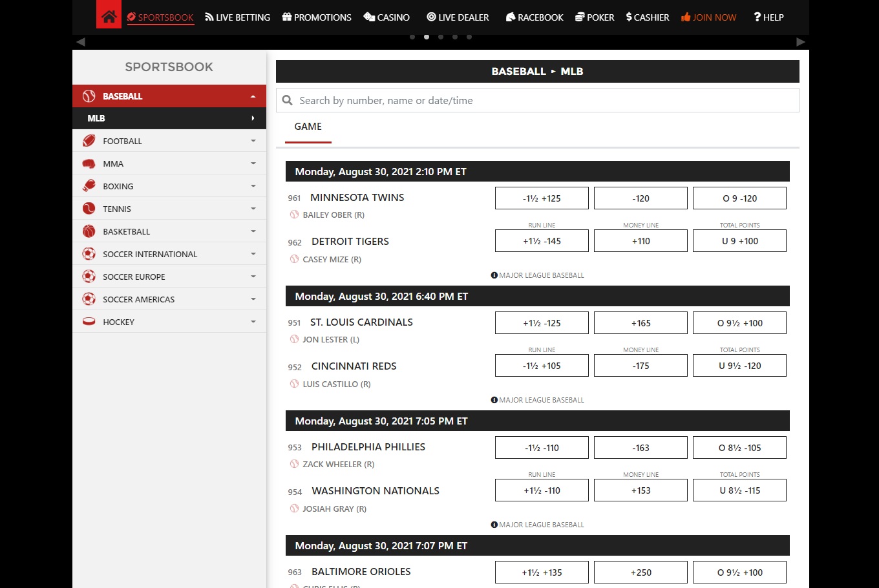Open the Sportsbook menu item
879x588 pixels.
click(160, 17)
